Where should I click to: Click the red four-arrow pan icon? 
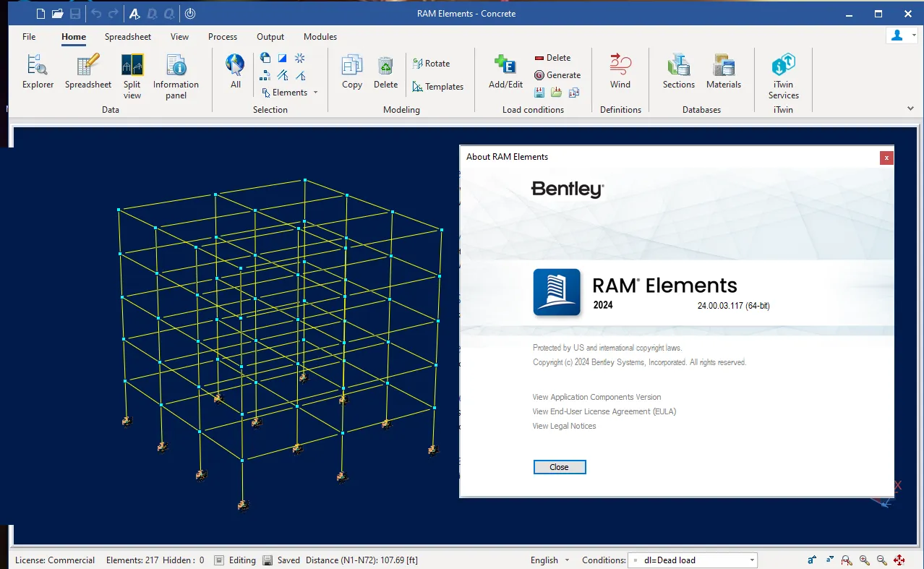[x=899, y=560]
